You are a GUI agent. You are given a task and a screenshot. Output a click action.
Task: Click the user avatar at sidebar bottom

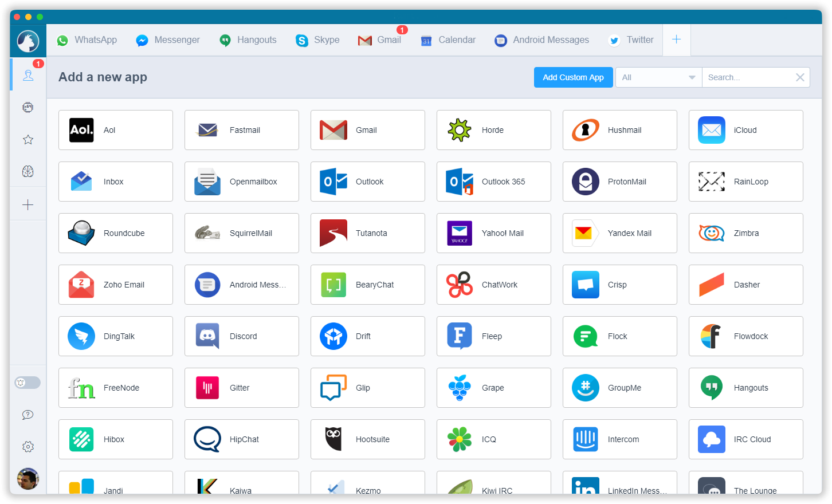[x=28, y=479]
